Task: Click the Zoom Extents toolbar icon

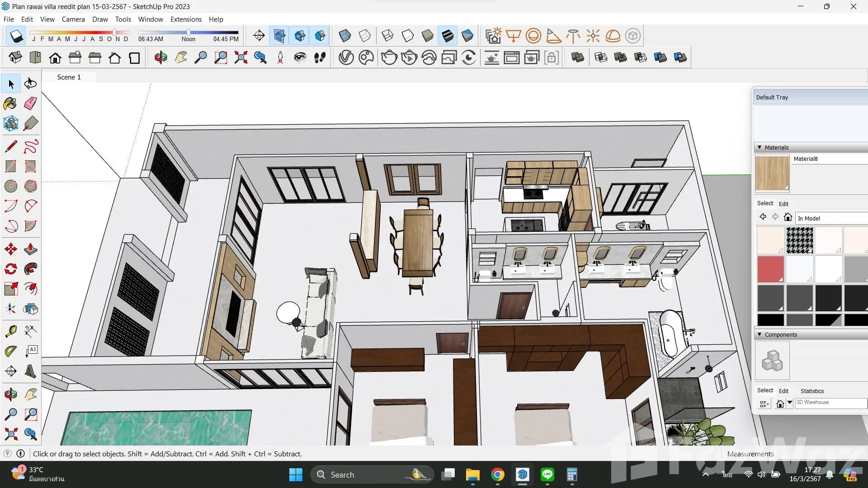Action: (x=241, y=57)
